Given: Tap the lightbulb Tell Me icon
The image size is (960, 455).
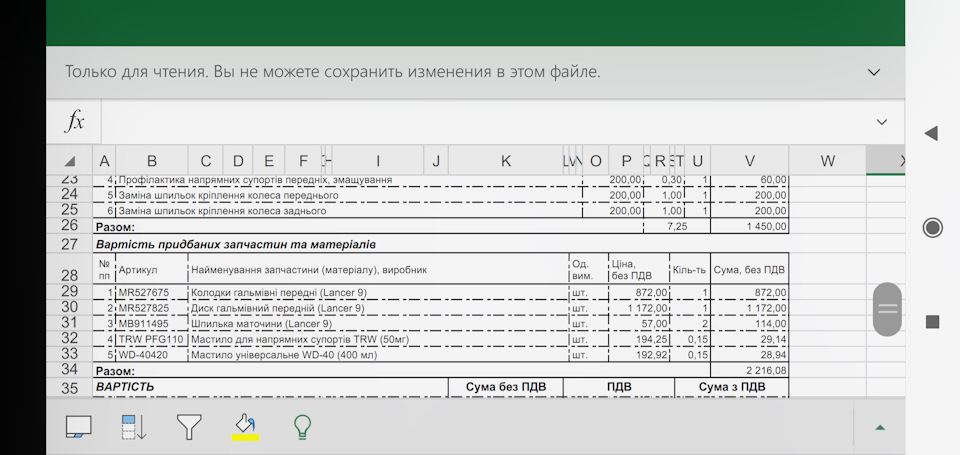Looking at the screenshot, I should tap(301, 427).
